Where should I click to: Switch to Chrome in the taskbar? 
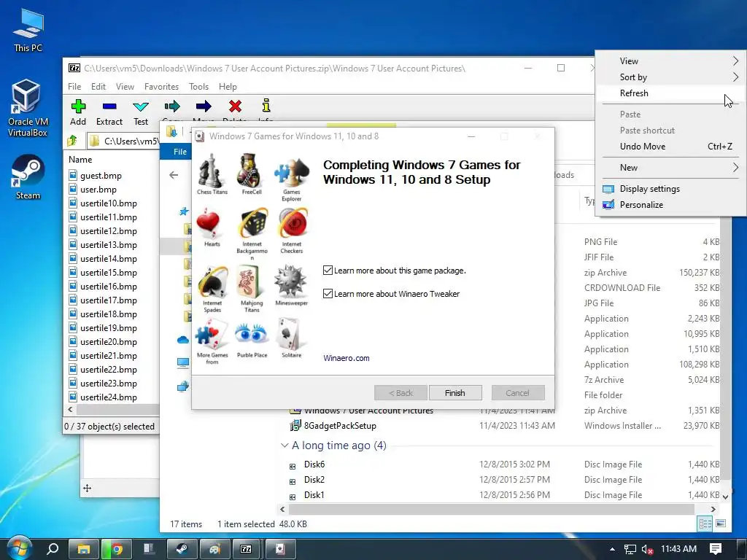pyautogui.click(x=116, y=550)
